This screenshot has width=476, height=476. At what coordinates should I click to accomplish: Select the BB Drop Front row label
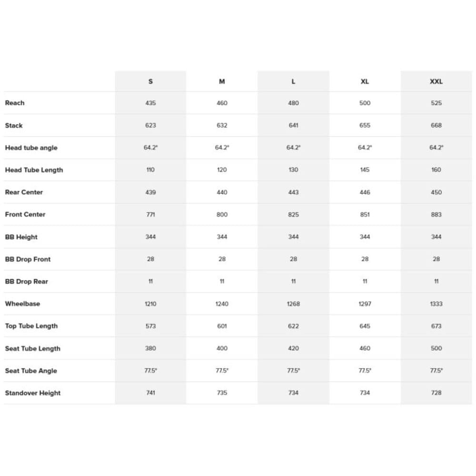(28, 259)
